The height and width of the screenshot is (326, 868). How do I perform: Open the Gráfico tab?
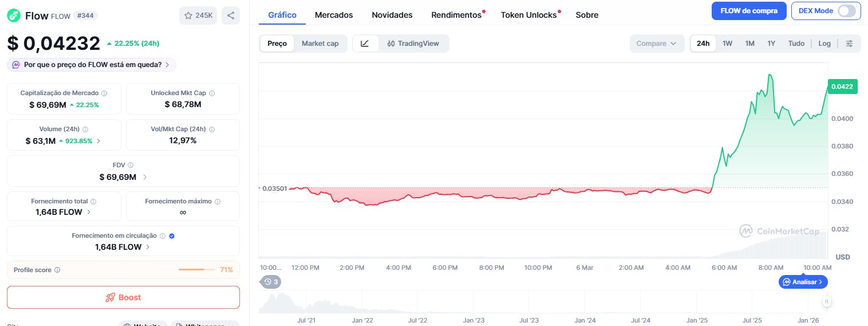tap(282, 15)
